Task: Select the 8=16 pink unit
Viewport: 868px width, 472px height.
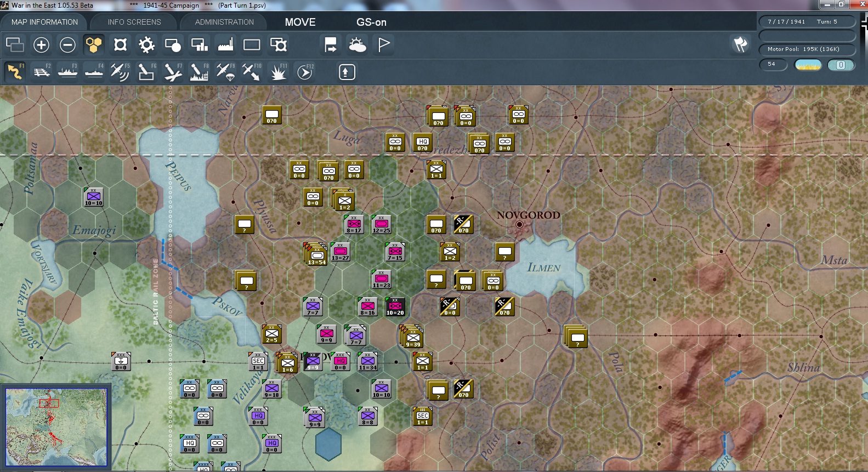Action: (x=367, y=306)
